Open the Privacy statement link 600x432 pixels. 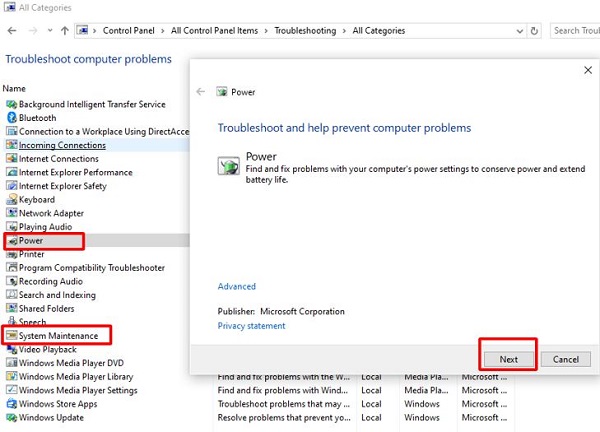[251, 326]
